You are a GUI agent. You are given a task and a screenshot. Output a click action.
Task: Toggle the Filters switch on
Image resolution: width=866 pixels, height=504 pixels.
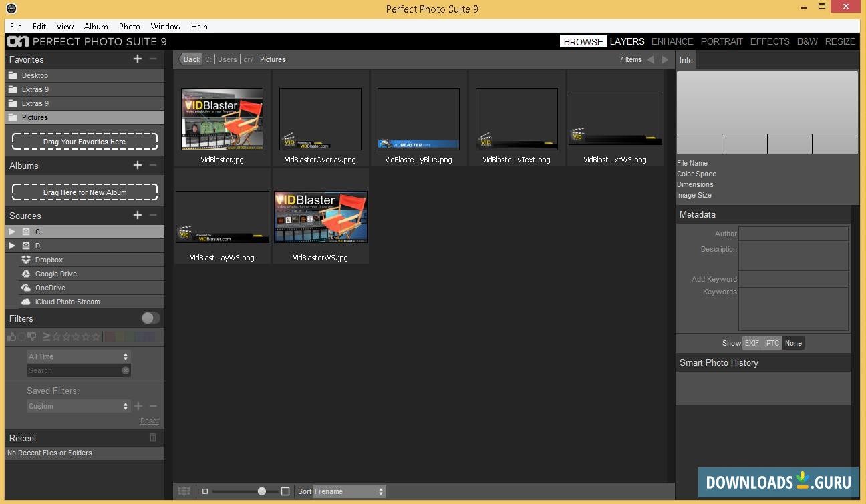click(x=150, y=318)
